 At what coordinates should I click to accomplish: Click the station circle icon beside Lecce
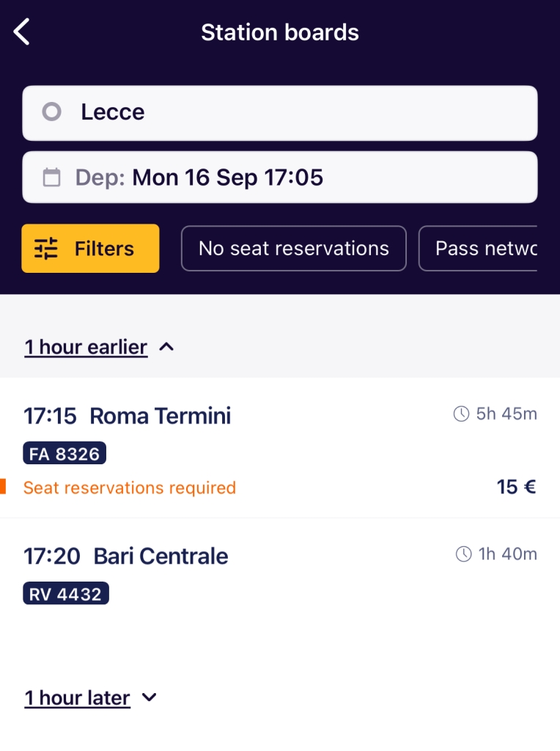pos(52,111)
